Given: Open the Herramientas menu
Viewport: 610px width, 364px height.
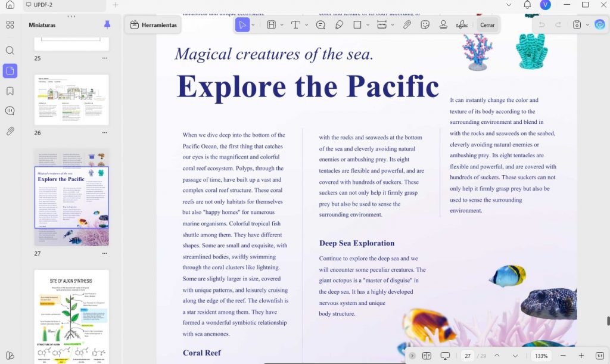Looking at the screenshot, I should click(x=153, y=25).
